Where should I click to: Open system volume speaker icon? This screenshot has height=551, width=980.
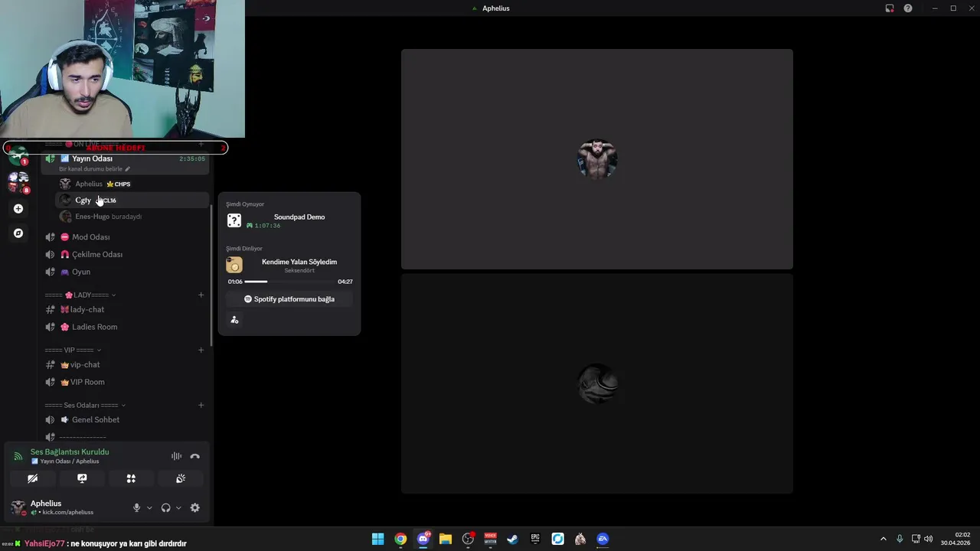point(929,539)
